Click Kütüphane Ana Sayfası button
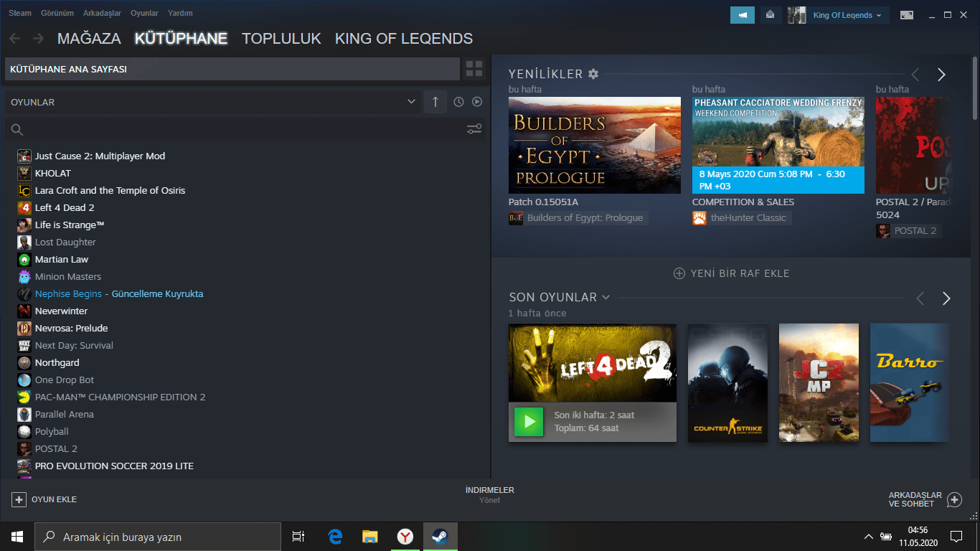This screenshot has width=980, height=551. (232, 69)
